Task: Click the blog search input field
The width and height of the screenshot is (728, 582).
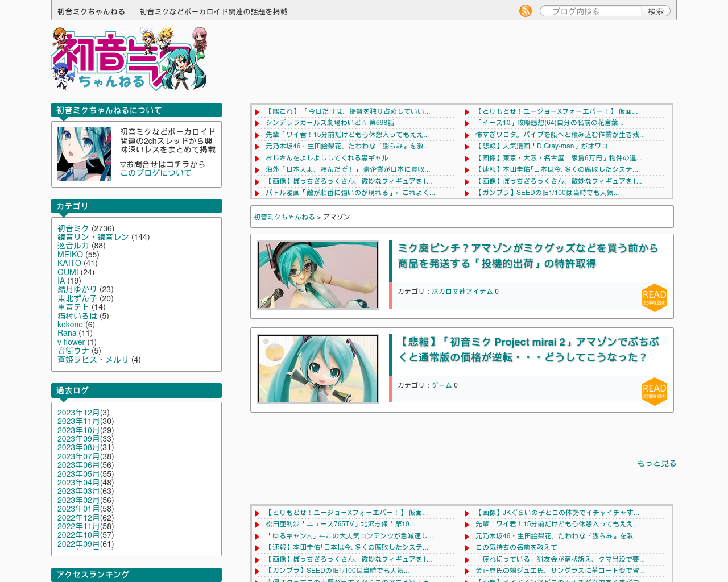Action: 590,11
